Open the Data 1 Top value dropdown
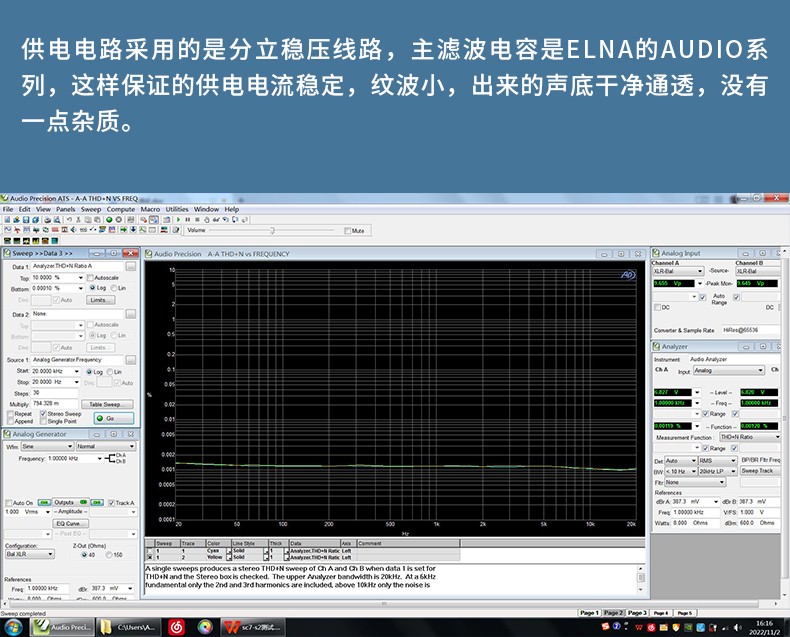The height and width of the screenshot is (637, 790). pos(81,278)
